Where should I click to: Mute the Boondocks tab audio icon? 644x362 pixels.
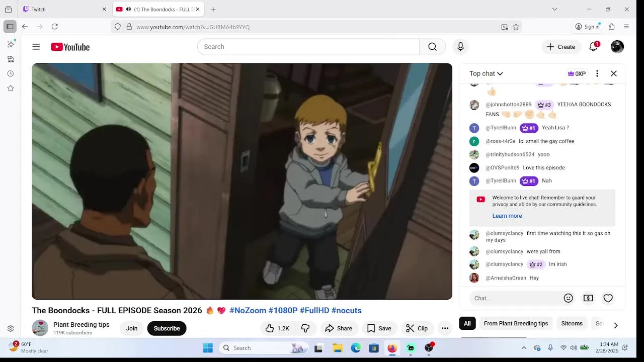coord(128,10)
